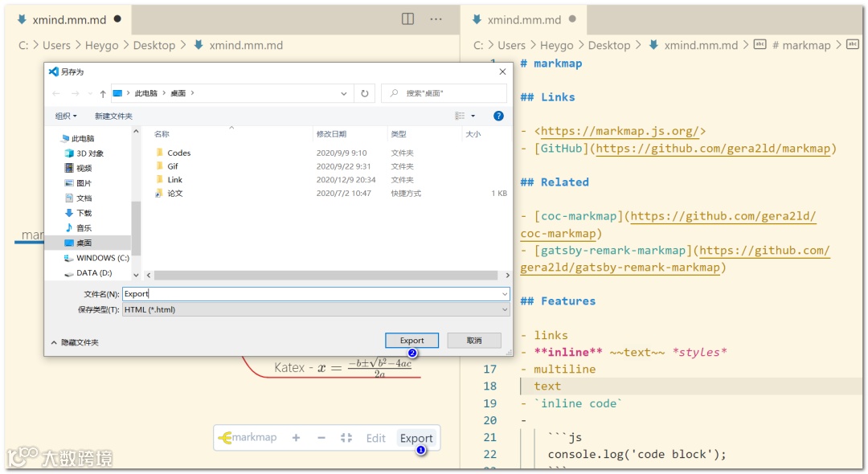Click the ## Related heading line
Viewport: 868px width, 474px height.
click(x=554, y=182)
